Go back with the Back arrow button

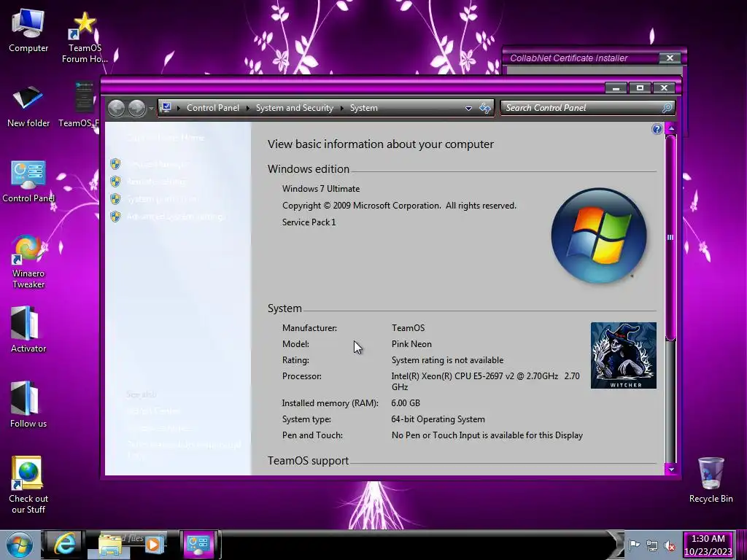click(x=116, y=108)
